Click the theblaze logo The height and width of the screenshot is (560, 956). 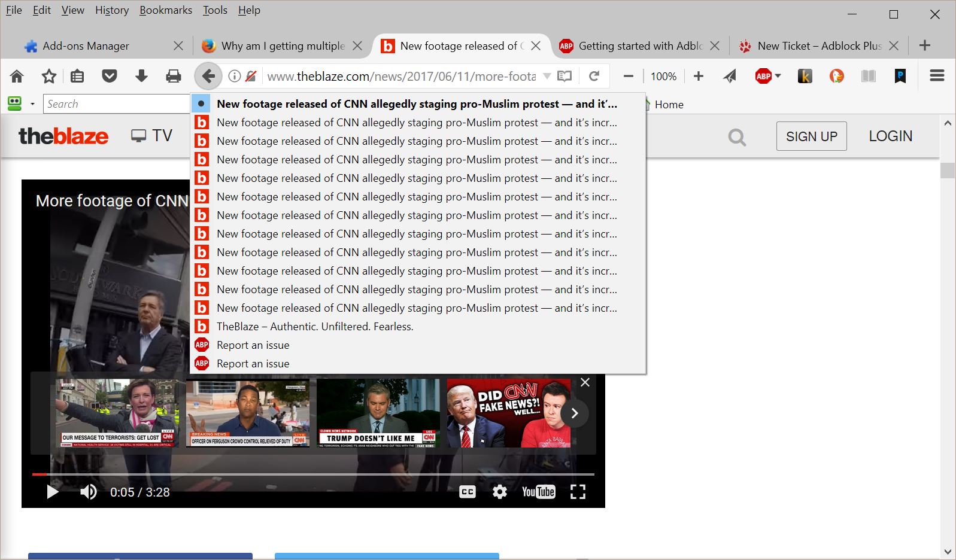(x=63, y=136)
